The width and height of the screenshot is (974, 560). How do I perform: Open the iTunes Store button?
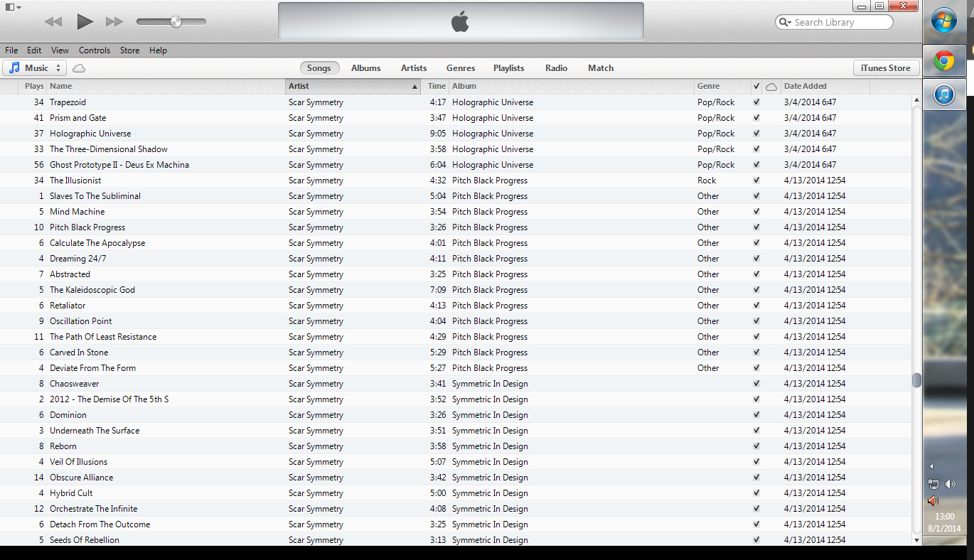pos(886,68)
